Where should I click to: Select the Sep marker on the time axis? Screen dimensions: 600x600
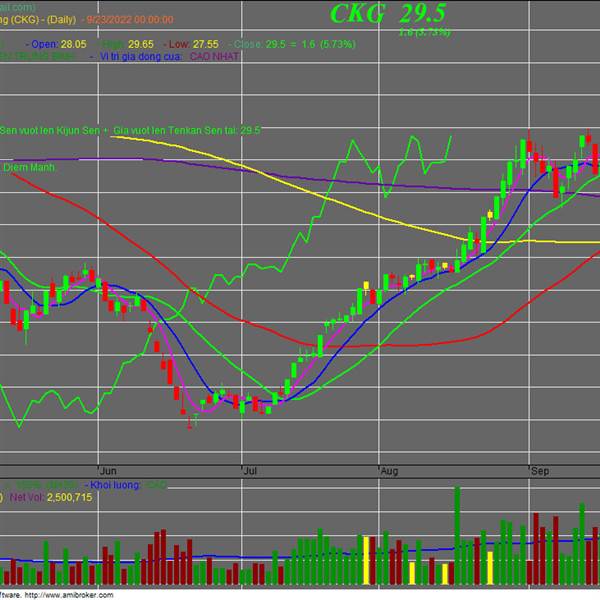tap(540, 471)
